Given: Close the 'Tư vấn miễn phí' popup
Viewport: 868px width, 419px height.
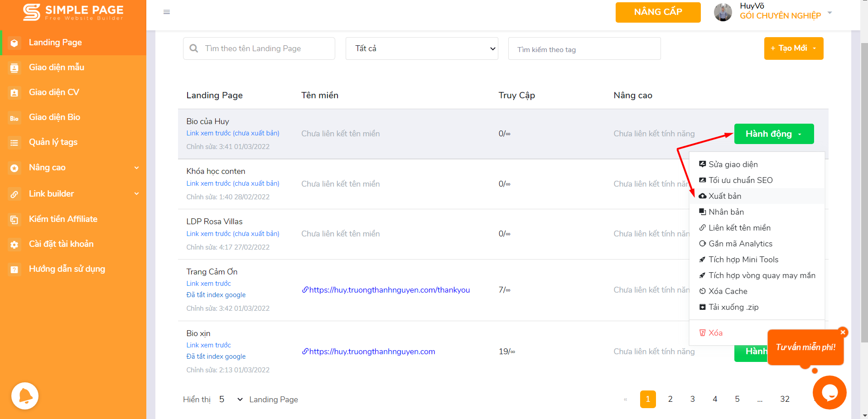Looking at the screenshot, I should (843, 332).
